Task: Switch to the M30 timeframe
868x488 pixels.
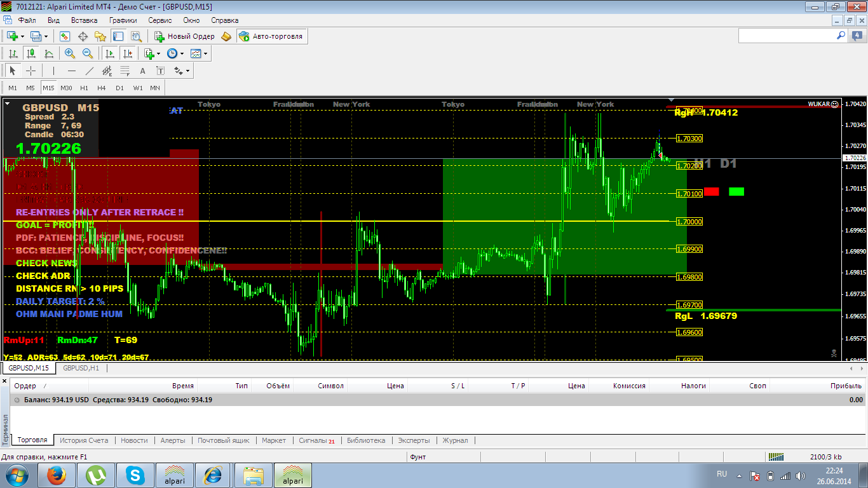Action: pos(66,88)
